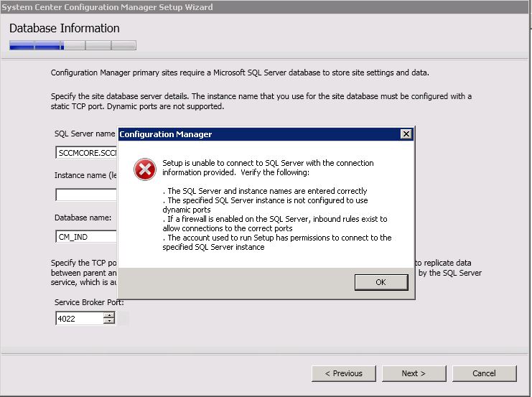Proceed with the Next button
This screenshot has height=397, width=532.
click(414, 373)
